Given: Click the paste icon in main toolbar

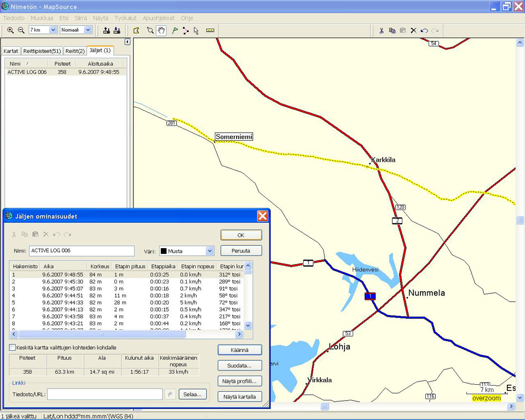Looking at the screenshot, I should 403,31.
